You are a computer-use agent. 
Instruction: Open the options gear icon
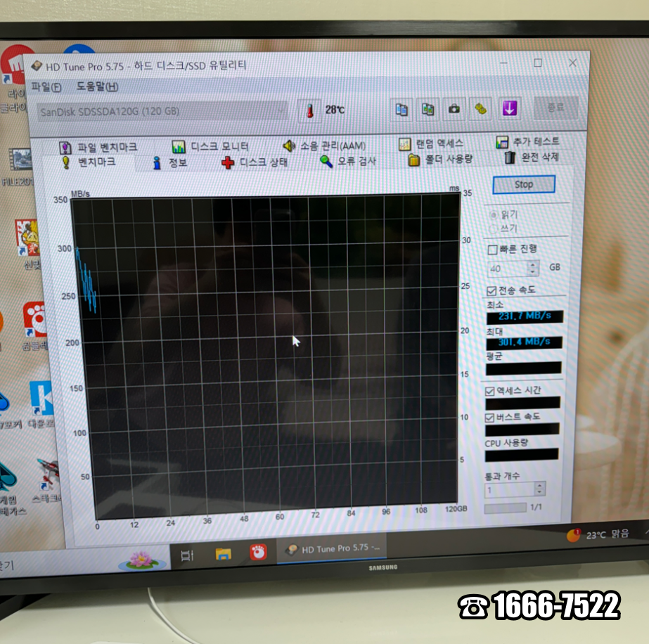[480, 109]
